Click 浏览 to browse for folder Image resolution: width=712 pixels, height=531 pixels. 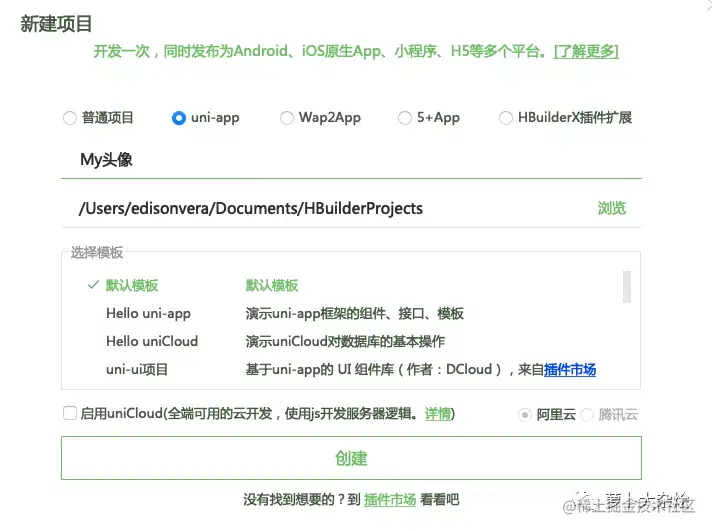612,208
